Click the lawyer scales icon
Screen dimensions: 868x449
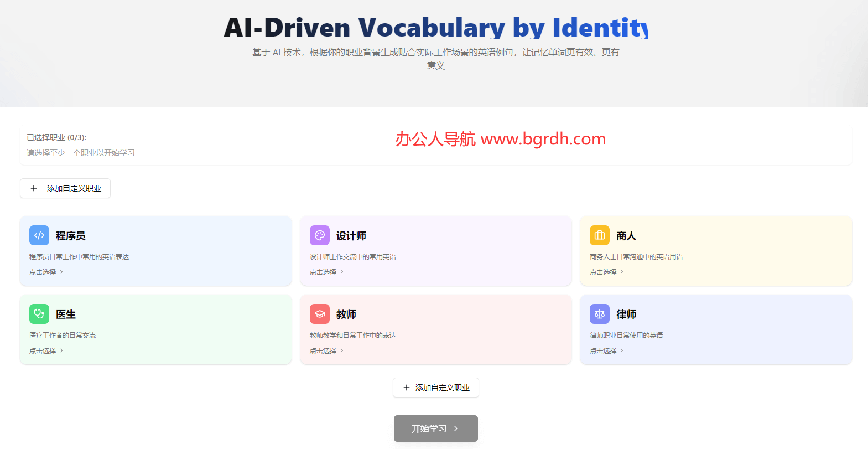(599, 314)
